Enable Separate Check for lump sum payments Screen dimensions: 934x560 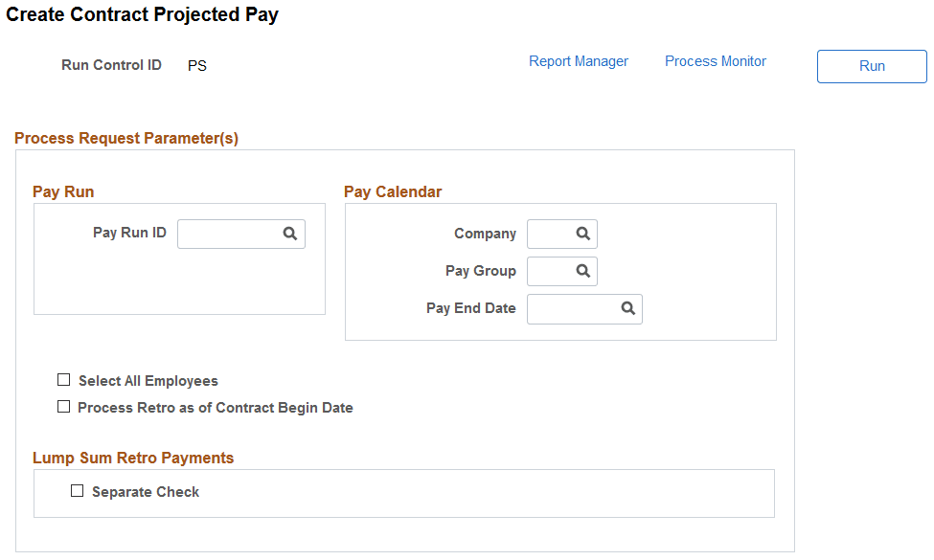pyautogui.click(x=77, y=491)
